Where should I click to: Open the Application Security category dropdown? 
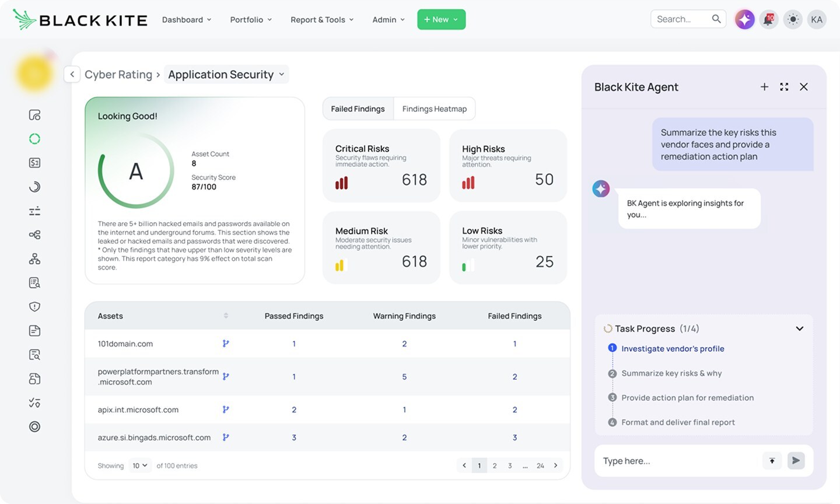click(226, 75)
